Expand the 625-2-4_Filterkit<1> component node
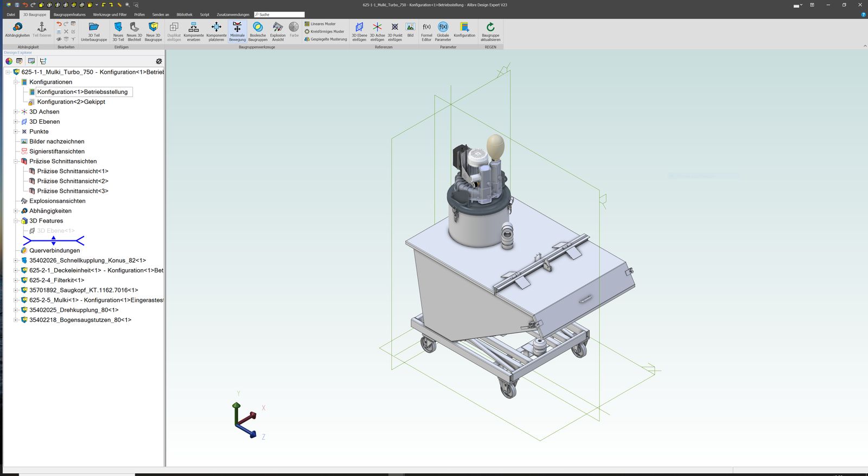This screenshot has height=476, width=868. pyautogui.click(x=16, y=280)
